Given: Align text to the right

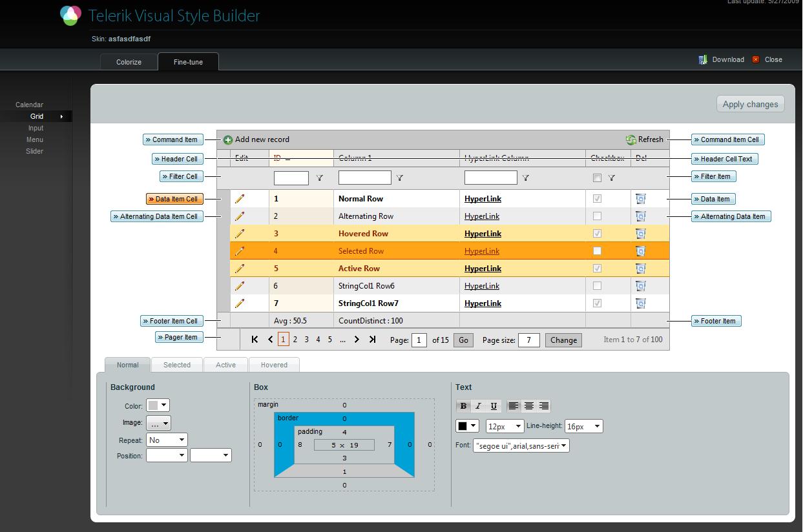Looking at the screenshot, I should (x=543, y=406).
